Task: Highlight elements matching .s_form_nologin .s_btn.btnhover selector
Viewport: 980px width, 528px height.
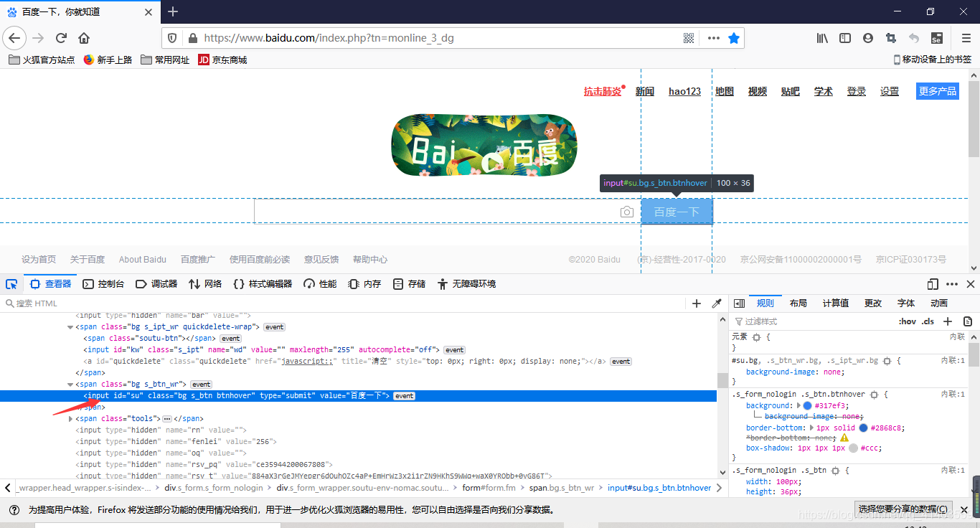Action: tap(874, 395)
